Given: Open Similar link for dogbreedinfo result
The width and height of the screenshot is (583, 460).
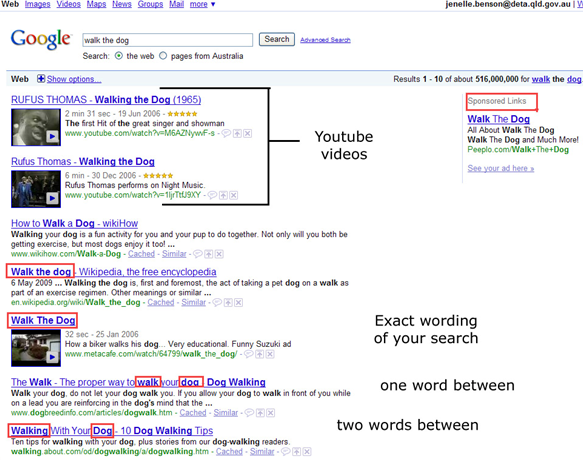Looking at the screenshot, I should tap(226, 412).
